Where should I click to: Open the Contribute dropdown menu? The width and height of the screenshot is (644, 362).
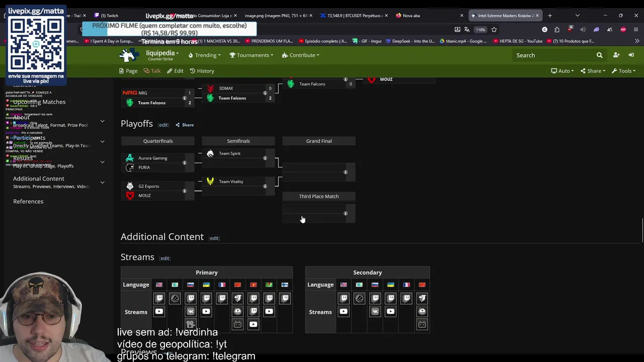pos(300,55)
